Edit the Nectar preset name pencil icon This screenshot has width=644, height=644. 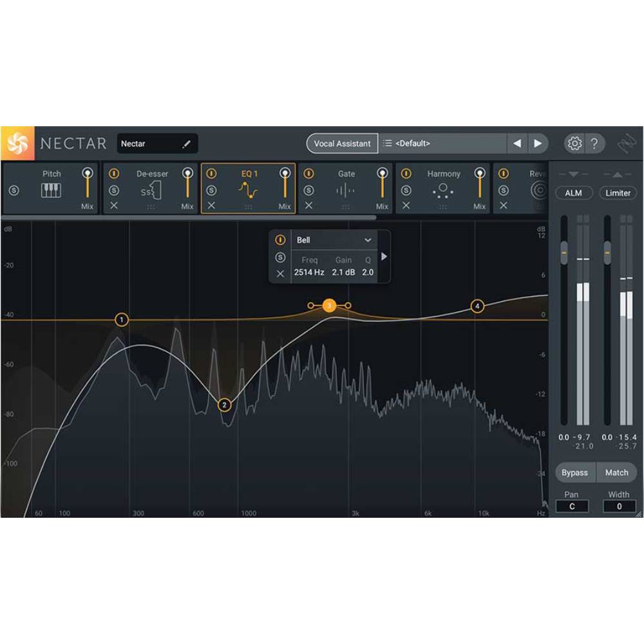coord(187,144)
